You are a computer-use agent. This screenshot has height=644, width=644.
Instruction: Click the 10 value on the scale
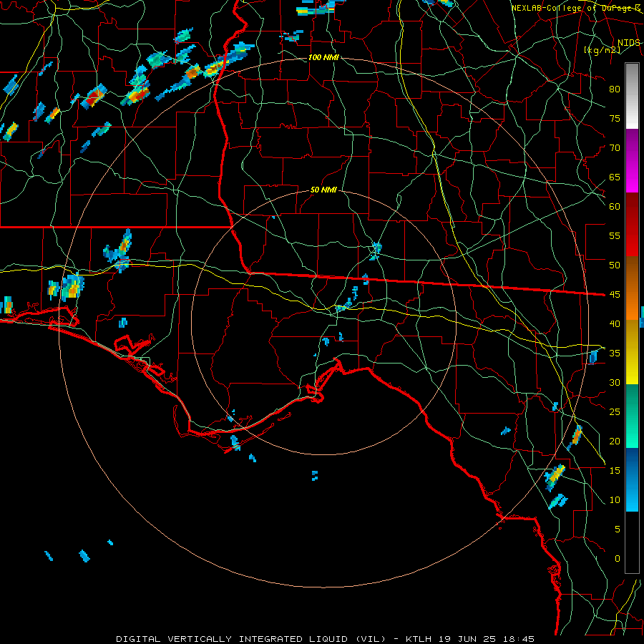pyautogui.click(x=615, y=500)
